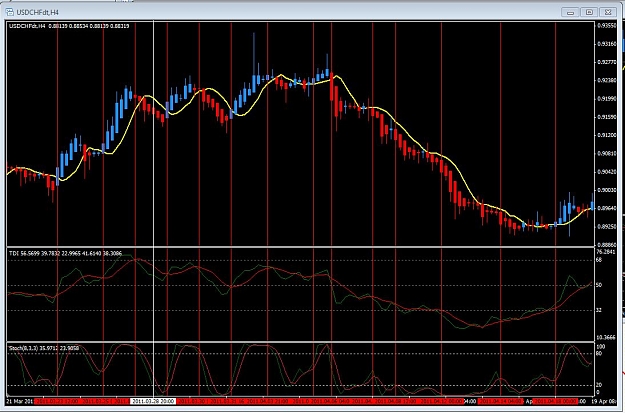Click the 10.3666 value on TDI scale
This screenshot has height=413, width=625.
point(606,338)
